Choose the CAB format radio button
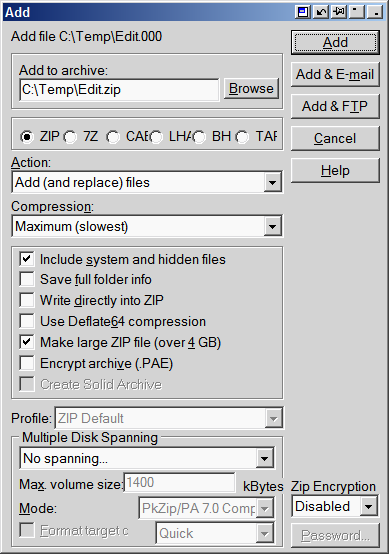 point(113,137)
